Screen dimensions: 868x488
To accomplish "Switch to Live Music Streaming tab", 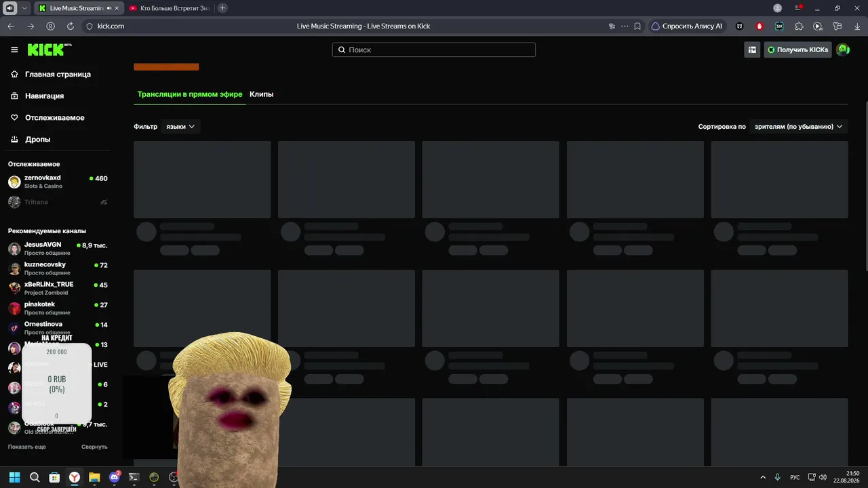I will coord(76,8).
